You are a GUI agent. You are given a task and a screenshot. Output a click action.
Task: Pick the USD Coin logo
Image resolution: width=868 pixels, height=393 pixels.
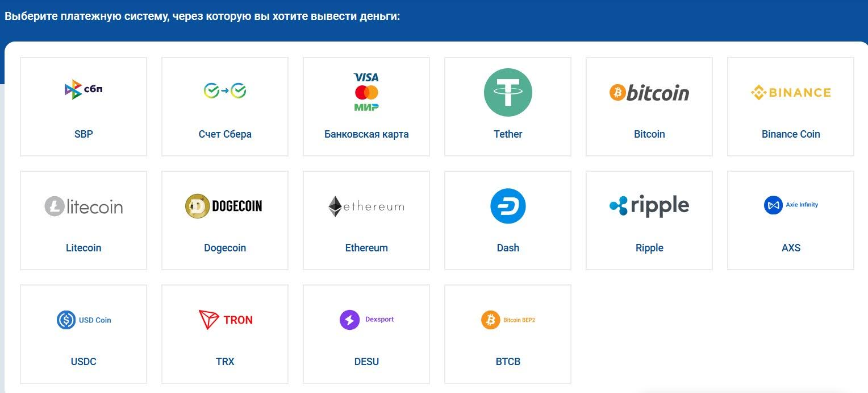click(84, 320)
